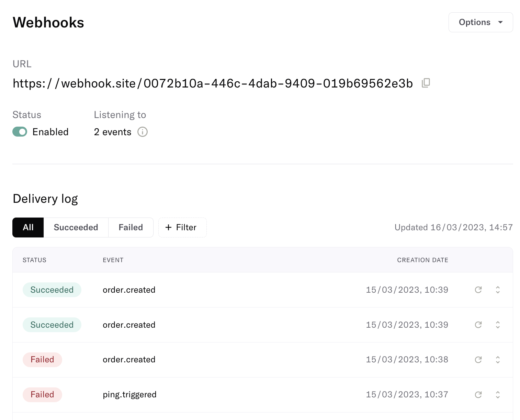520x420 pixels.
Task: Click the Delivery log heading
Action: coord(45,199)
